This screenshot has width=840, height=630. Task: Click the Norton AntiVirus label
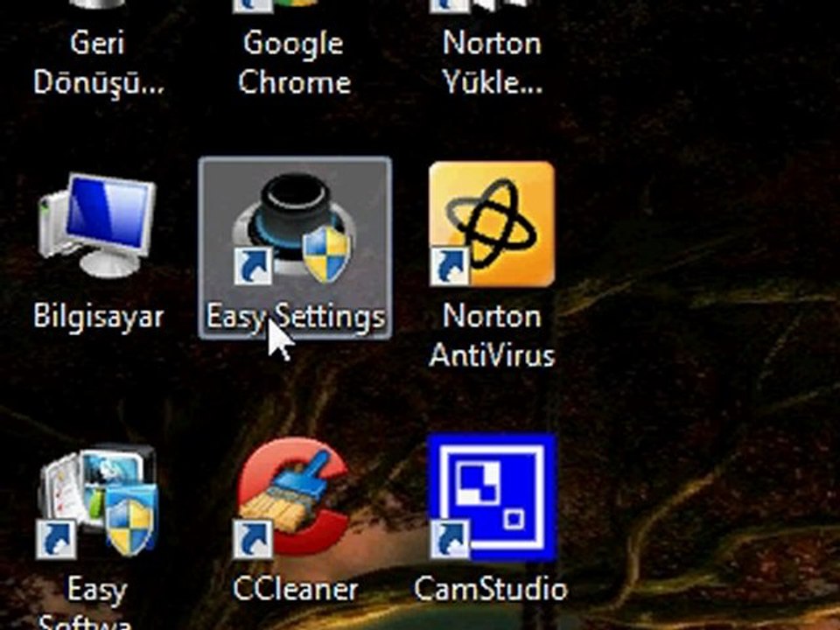coord(492,335)
